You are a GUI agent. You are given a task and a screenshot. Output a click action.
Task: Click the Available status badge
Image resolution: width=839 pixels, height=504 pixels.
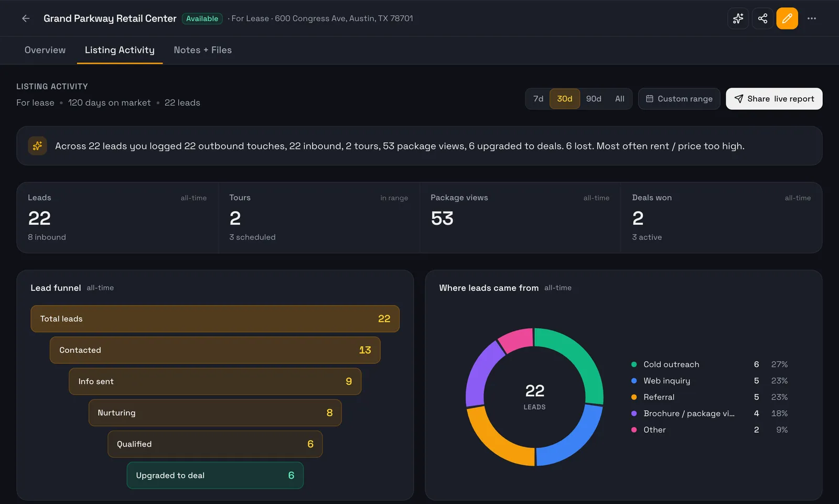click(202, 18)
